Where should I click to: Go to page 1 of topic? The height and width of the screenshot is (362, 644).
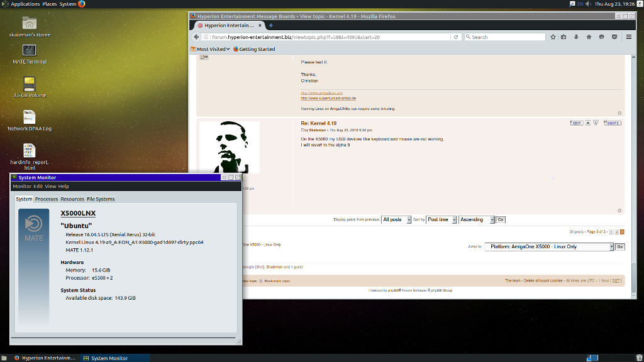coord(611,232)
